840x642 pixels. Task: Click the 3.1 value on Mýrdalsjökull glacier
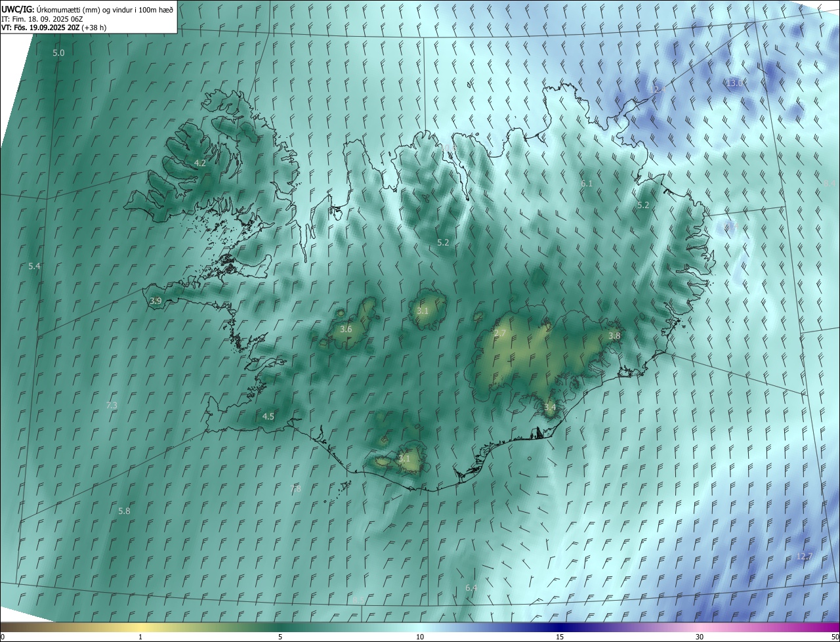click(404, 458)
